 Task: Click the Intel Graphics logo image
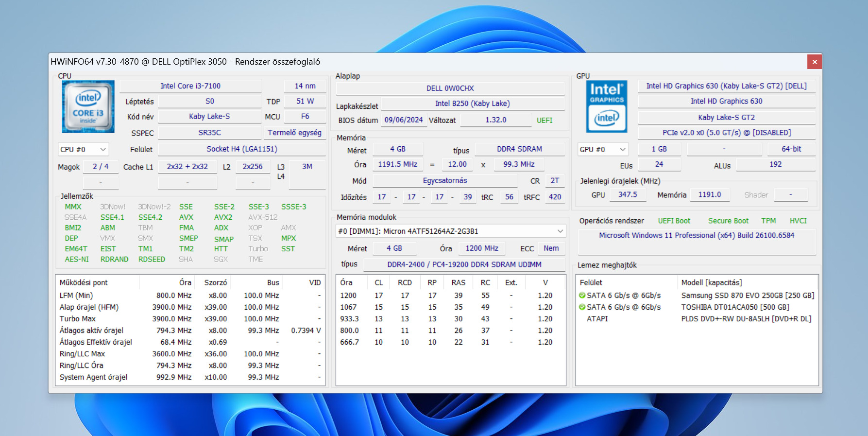coord(607,106)
